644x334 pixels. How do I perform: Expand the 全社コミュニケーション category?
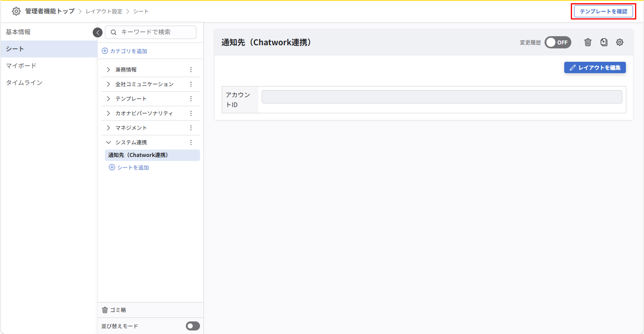tap(108, 84)
